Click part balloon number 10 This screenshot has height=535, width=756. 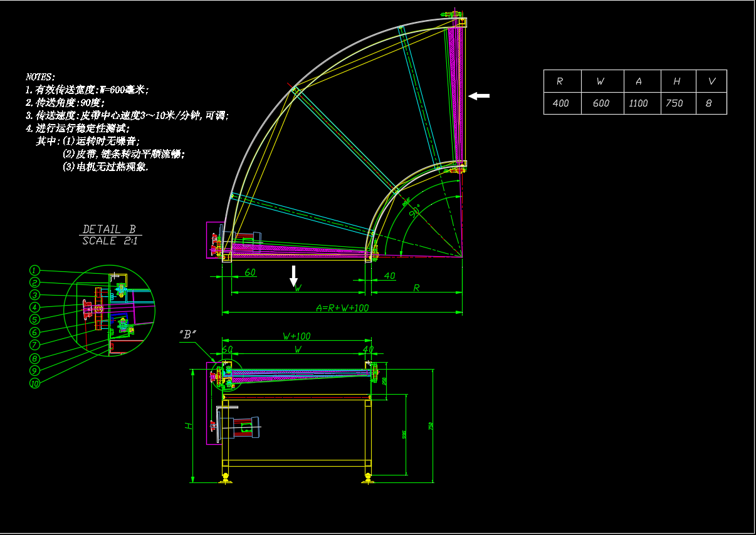[x=34, y=383]
